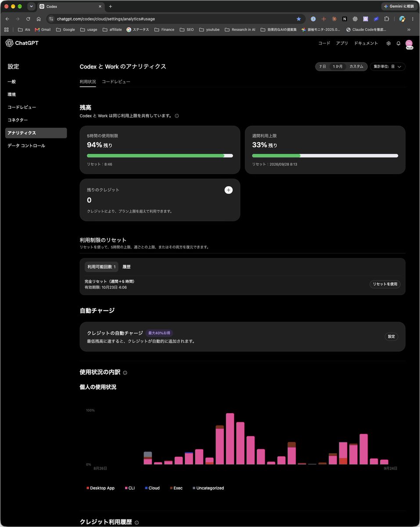Click info icon beside shared-limit notice
This screenshot has height=527, width=420.
coord(177,116)
